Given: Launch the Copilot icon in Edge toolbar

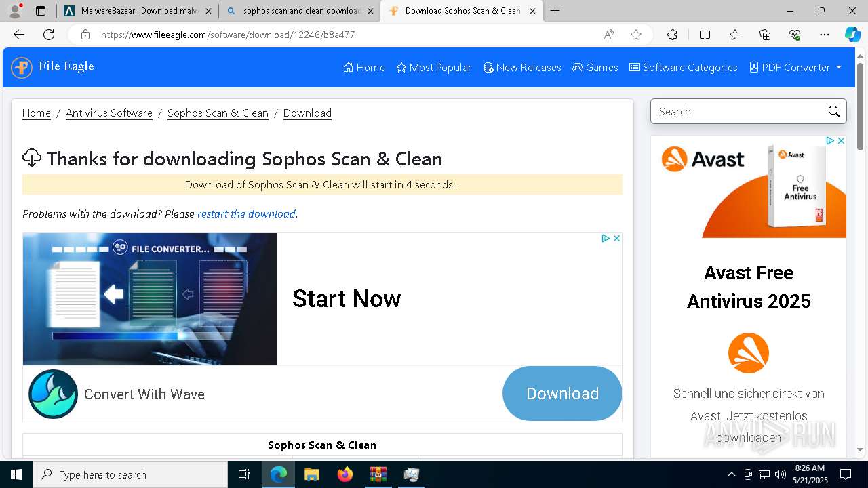Looking at the screenshot, I should click(852, 35).
